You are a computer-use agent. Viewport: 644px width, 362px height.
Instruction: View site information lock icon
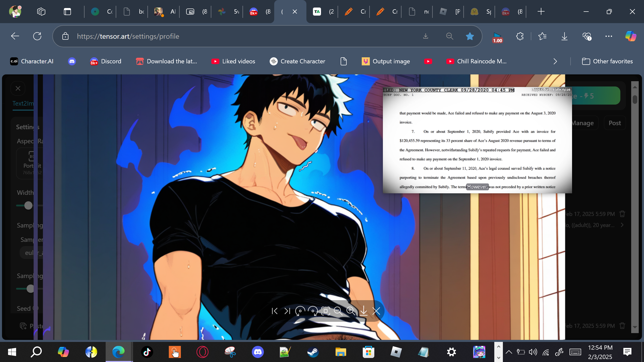click(65, 36)
